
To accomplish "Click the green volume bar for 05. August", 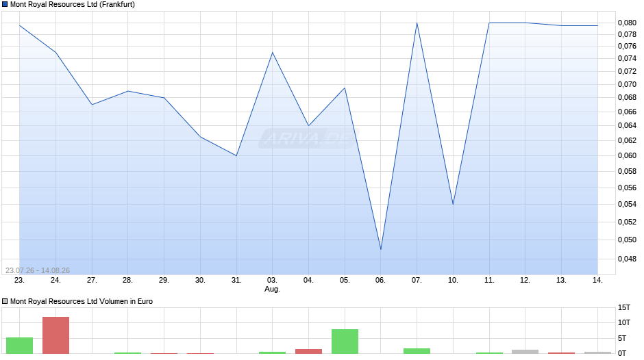I will (345, 342).
